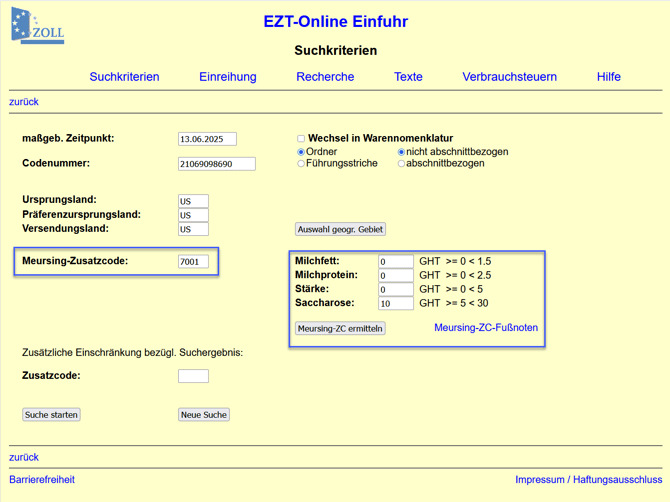Click the EZT-Online Einfuhr heading
Image resolution: width=670 pixels, height=502 pixels.
(x=335, y=21)
